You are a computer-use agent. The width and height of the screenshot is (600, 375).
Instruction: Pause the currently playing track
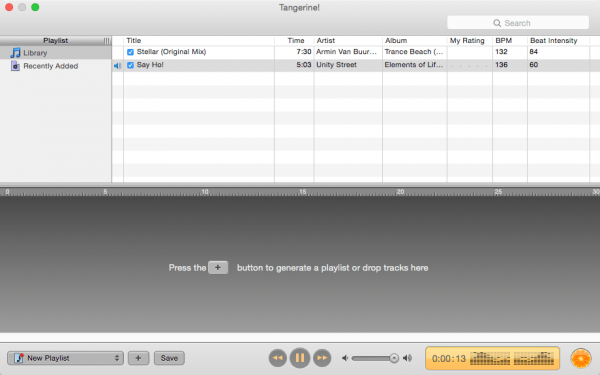300,358
